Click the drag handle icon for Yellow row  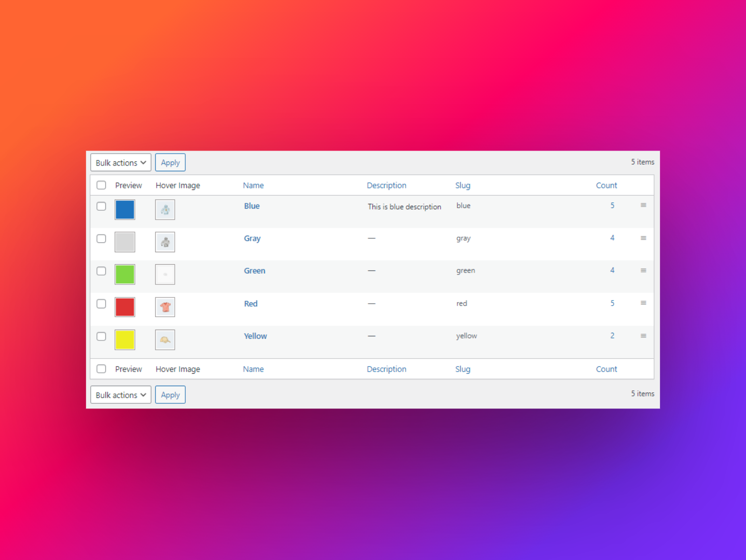(x=643, y=336)
